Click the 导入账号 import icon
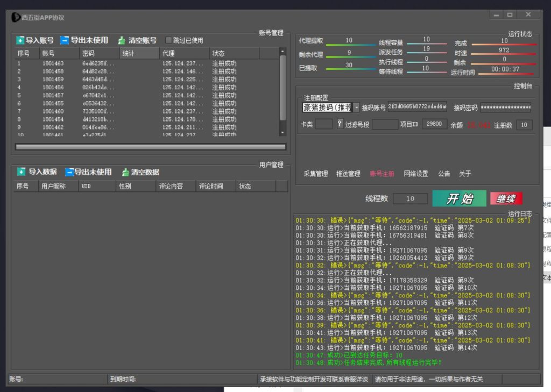This screenshot has height=392, width=551. [x=20, y=40]
